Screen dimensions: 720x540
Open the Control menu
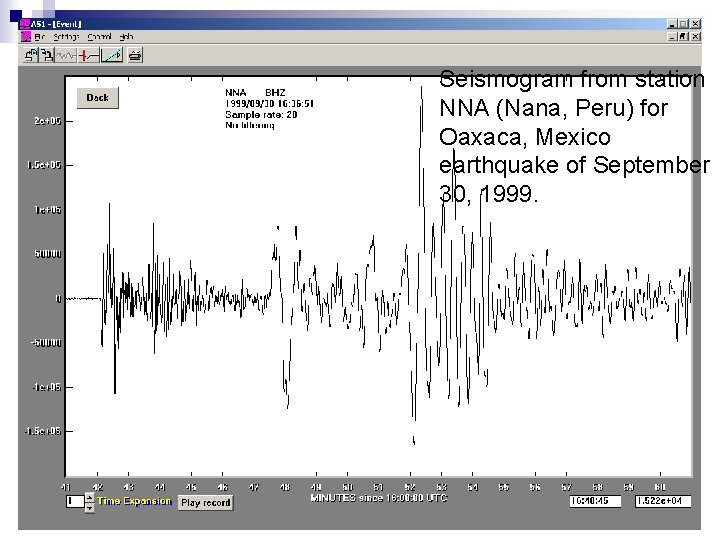[x=99, y=37]
